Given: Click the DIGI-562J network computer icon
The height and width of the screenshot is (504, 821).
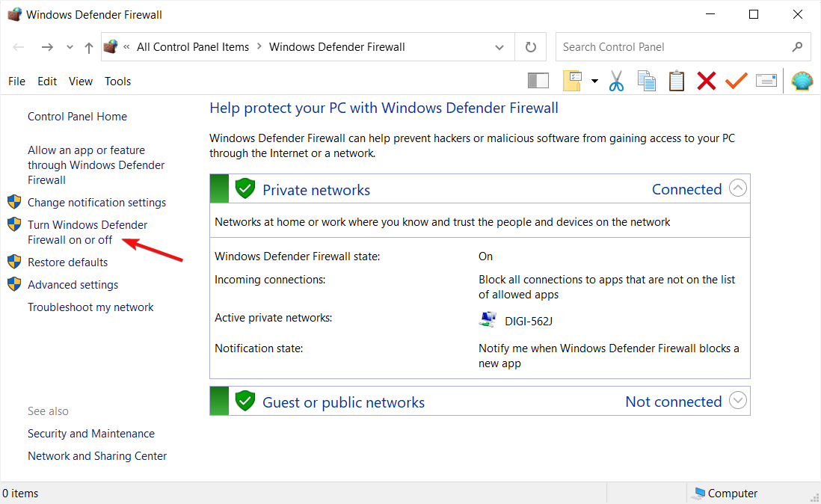Looking at the screenshot, I should click(488, 319).
